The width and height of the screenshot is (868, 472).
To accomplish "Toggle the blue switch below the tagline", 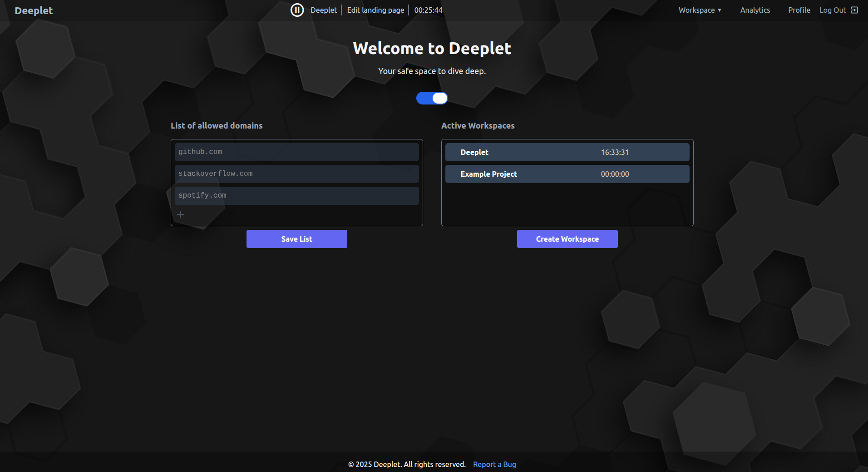I will (x=432, y=98).
